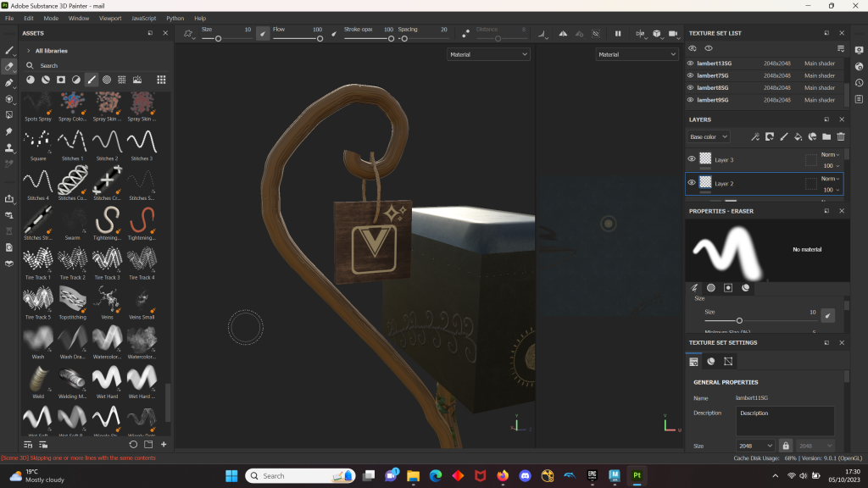Screen dimensions: 868x488
Task: Pause the viewport rendering
Action: coord(618,34)
